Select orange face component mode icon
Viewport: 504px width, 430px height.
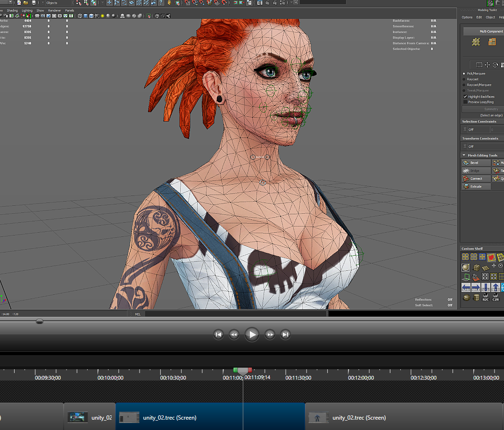tap(492, 42)
